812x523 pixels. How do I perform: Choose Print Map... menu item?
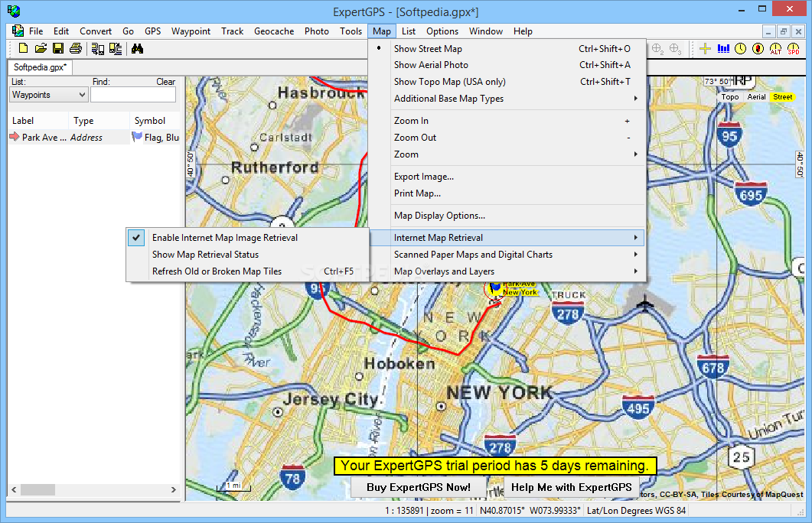pos(507,193)
